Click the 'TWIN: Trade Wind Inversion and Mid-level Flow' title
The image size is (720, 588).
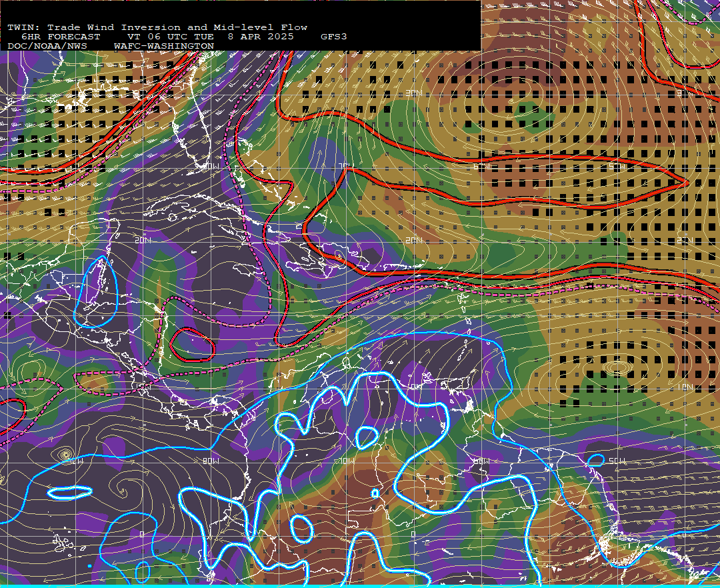[x=157, y=27]
